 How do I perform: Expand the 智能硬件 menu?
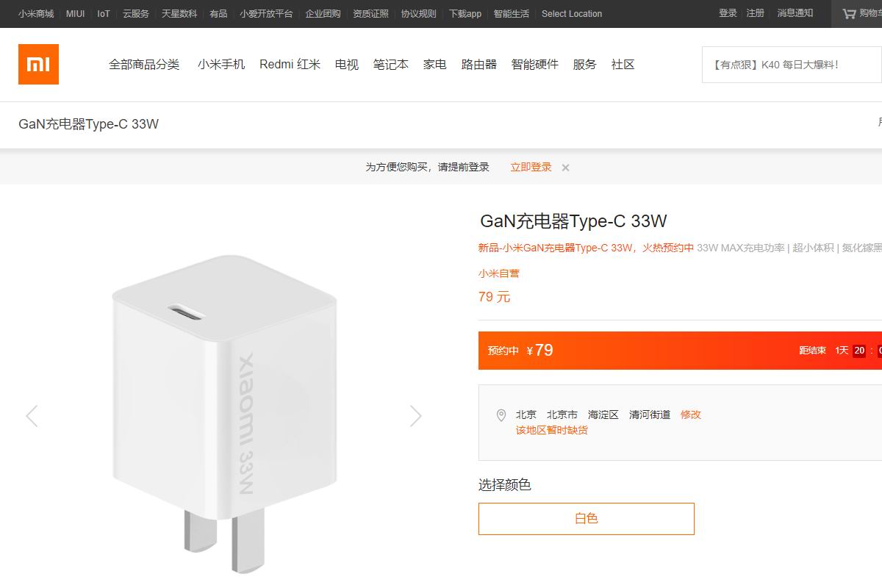tap(535, 65)
